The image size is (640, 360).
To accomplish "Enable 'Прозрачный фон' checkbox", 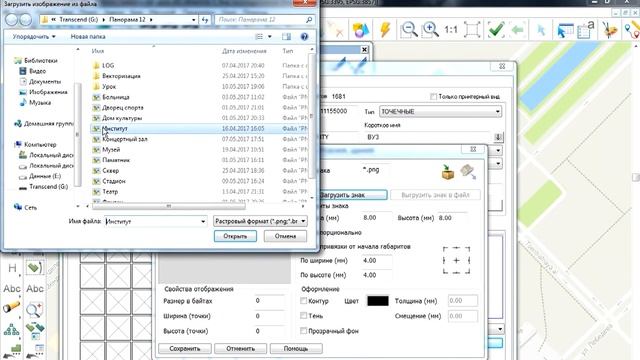I will 303,331.
